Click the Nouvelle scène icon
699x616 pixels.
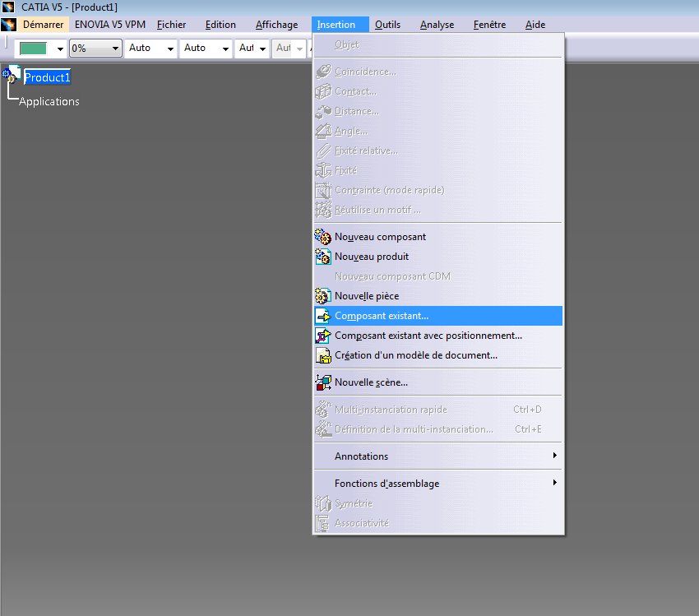click(x=322, y=382)
